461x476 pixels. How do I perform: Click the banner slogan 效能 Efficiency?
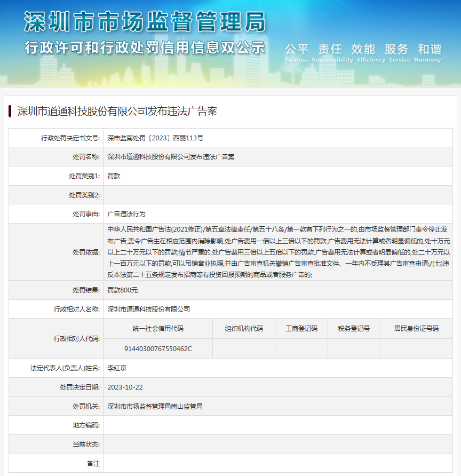click(371, 53)
